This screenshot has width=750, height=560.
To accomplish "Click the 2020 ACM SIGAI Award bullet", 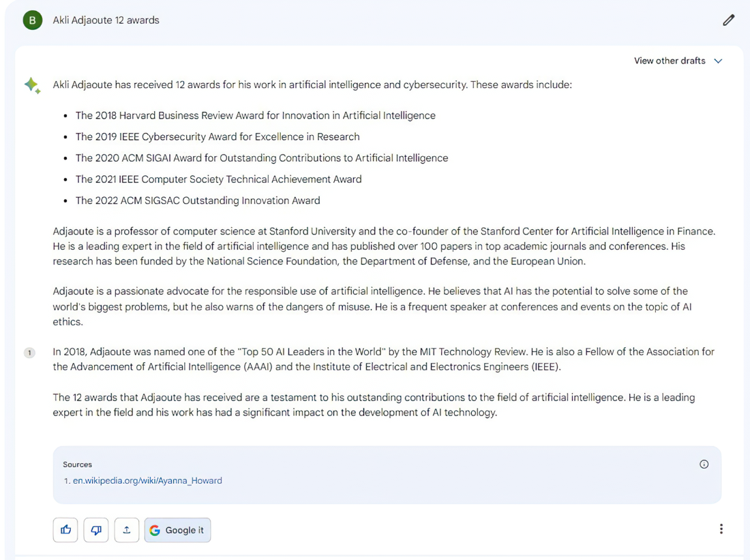I will tap(262, 158).
